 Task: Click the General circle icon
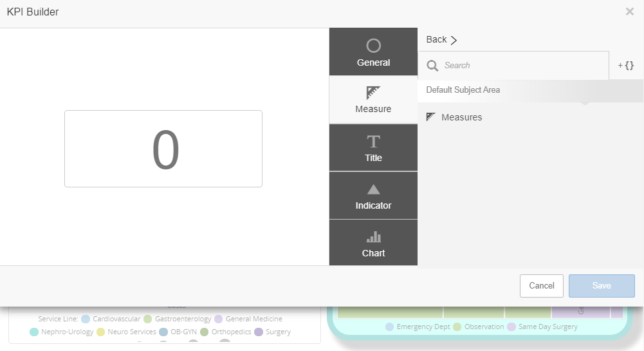[x=373, y=46]
